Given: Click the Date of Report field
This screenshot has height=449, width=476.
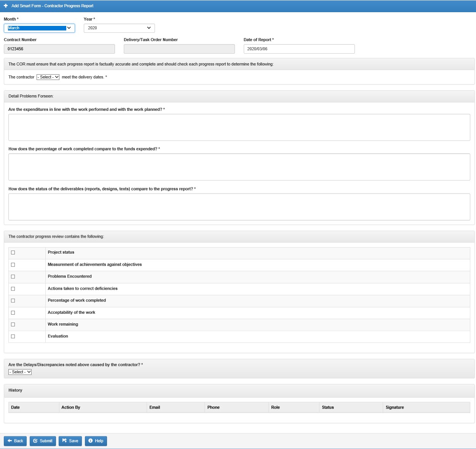Looking at the screenshot, I should tap(299, 49).
